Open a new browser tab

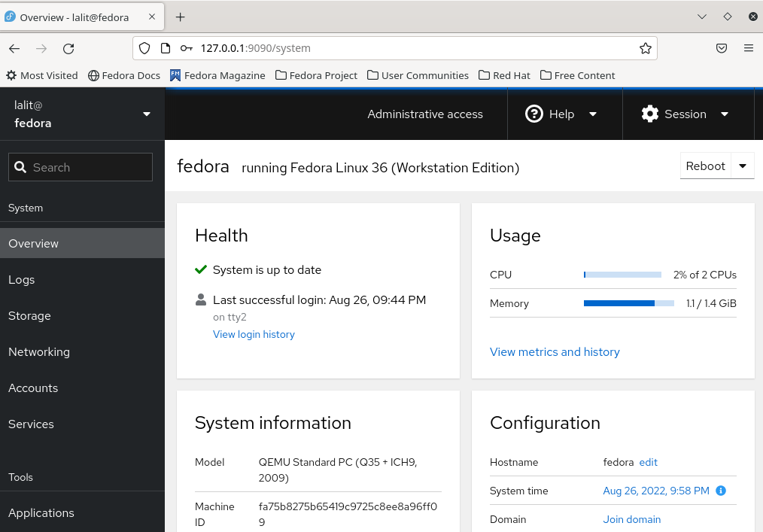tap(181, 17)
